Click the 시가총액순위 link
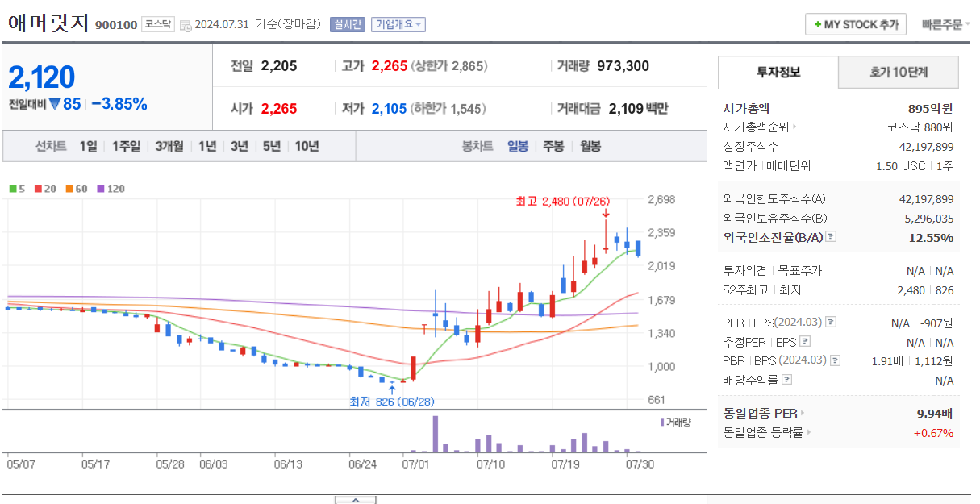Viewport: 980px width, 504px height. [756, 127]
